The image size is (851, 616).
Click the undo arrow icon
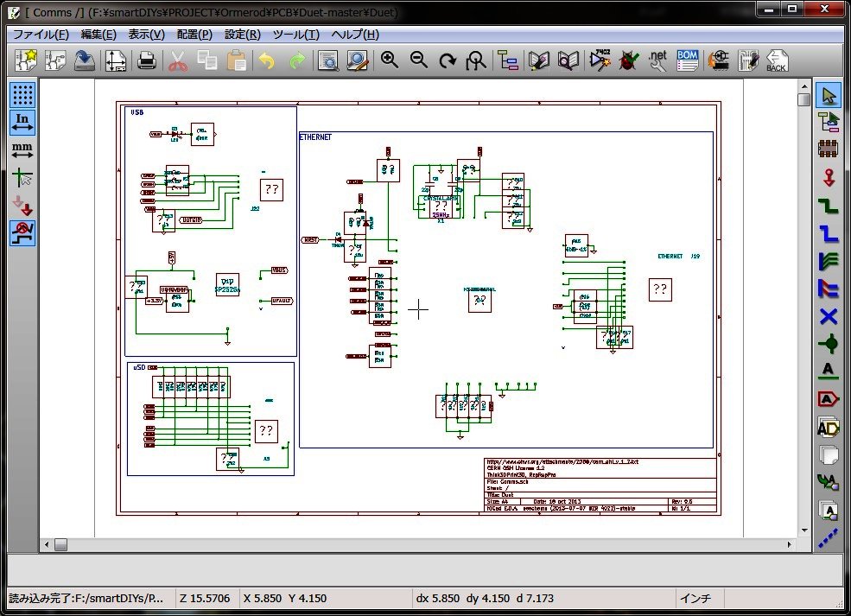point(266,60)
